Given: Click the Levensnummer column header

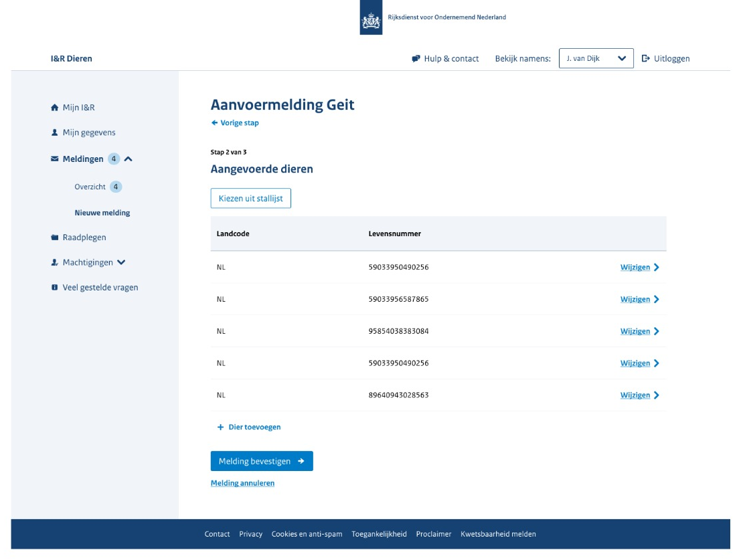Looking at the screenshot, I should coord(395,234).
